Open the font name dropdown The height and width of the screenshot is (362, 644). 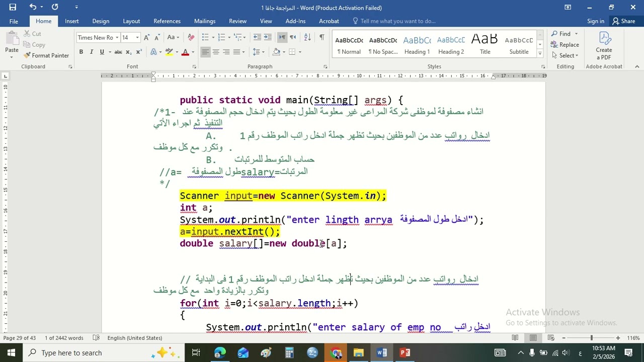click(x=117, y=38)
